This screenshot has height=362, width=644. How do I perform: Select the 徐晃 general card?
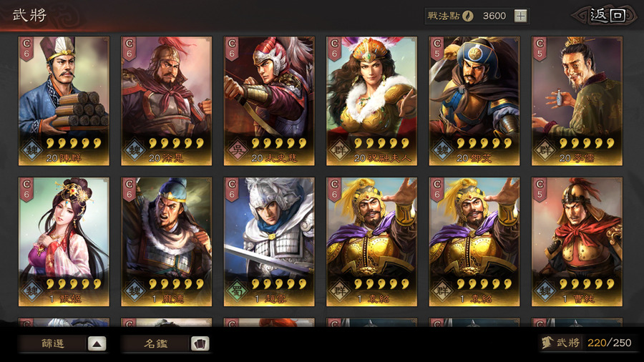166,101
